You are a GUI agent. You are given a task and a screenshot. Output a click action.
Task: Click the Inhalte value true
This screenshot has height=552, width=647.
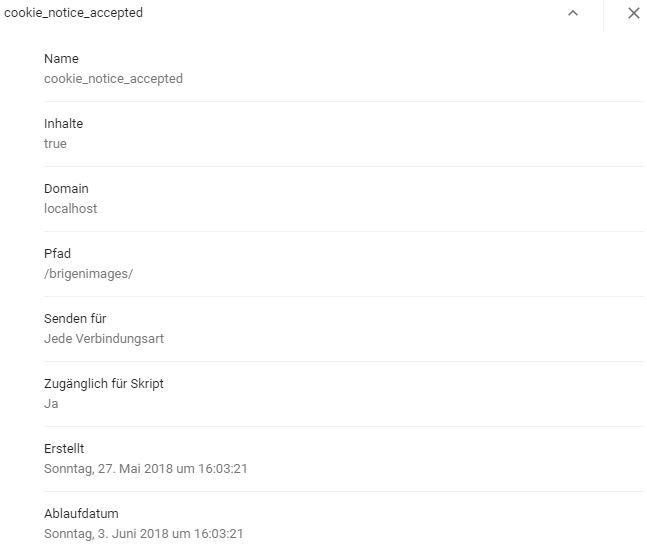point(55,144)
